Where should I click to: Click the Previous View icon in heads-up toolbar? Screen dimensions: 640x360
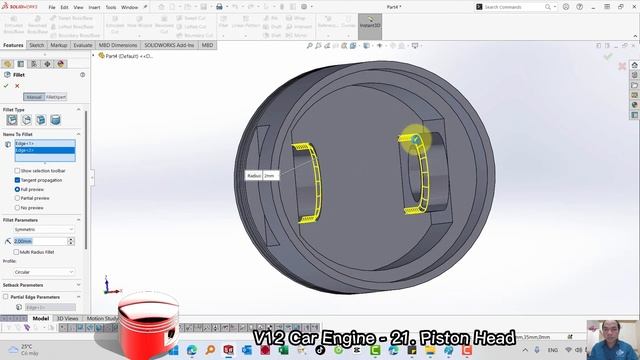pyautogui.click(x=327, y=46)
